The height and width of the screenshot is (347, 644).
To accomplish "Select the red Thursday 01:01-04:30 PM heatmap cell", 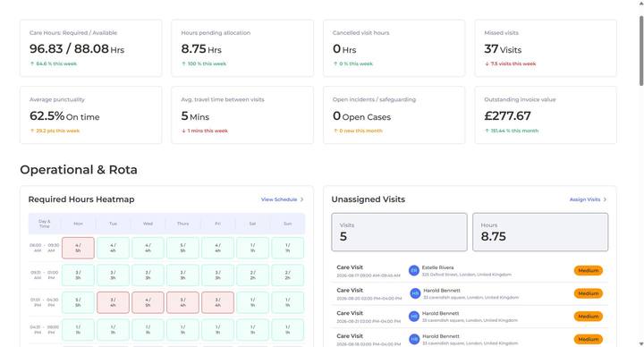I will point(182,302).
